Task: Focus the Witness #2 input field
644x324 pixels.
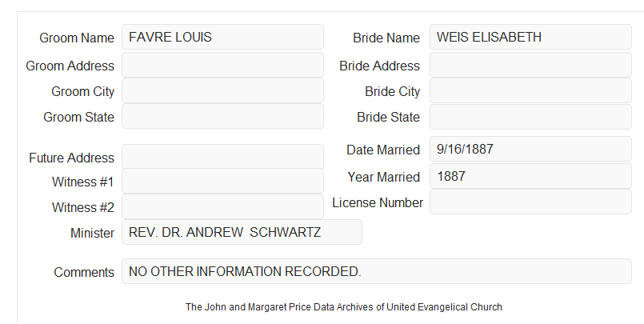Action: point(222,206)
